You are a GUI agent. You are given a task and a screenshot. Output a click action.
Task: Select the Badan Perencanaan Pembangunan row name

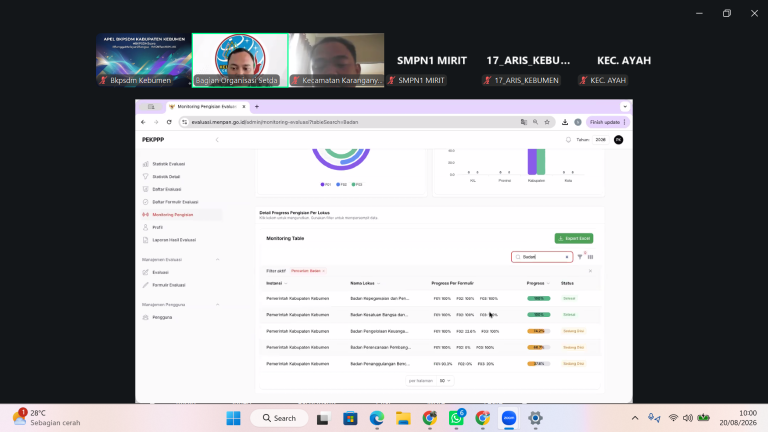pyautogui.click(x=381, y=348)
